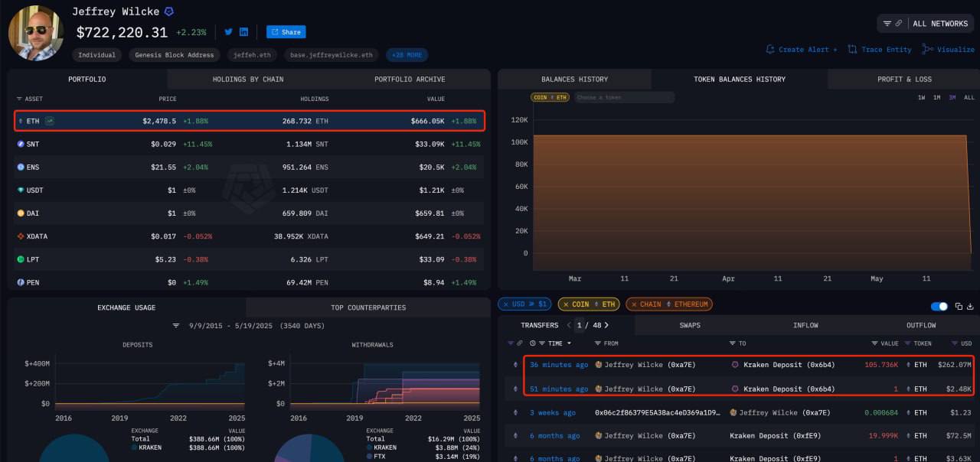Click the SNT token icon
This screenshot has width=980, height=462.
click(21, 144)
